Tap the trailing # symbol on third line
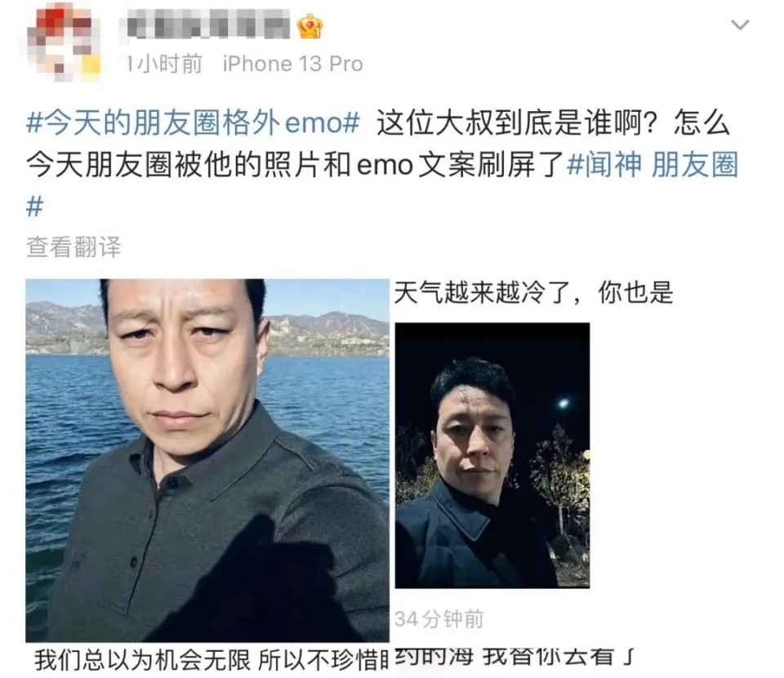Screen dimensions: 784x678 tap(34, 206)
